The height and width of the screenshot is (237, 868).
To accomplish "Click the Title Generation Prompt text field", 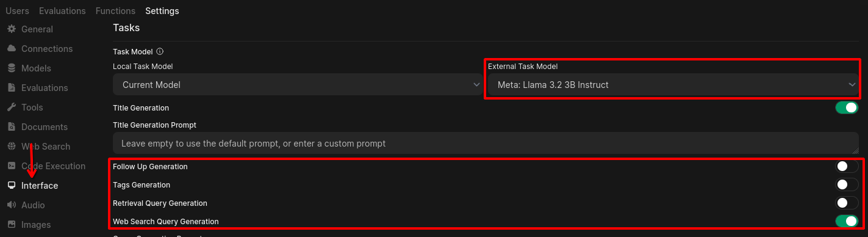I will pos(486,144).
